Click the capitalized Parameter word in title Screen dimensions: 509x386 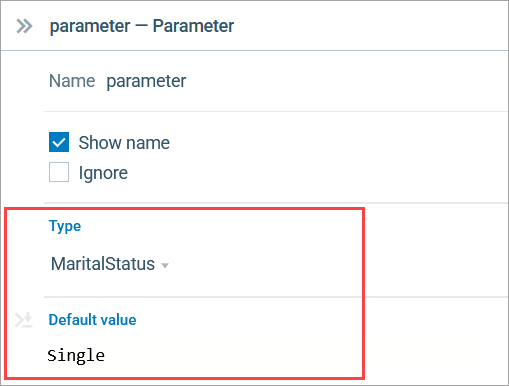[193, 26]
